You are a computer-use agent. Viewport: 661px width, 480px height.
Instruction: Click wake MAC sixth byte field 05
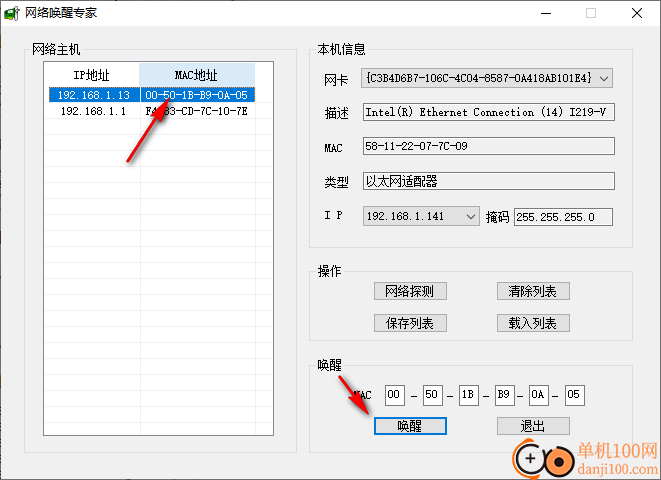(x=575, y=395)
